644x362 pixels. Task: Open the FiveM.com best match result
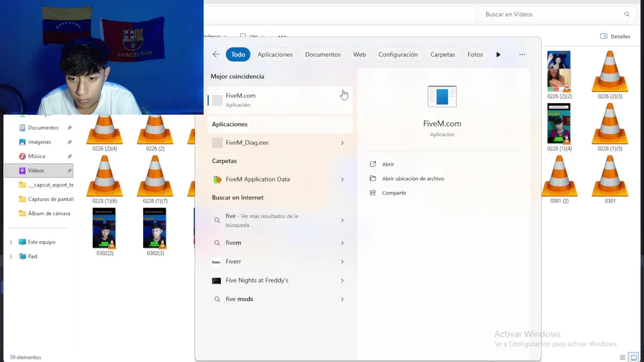coord(280,100)
